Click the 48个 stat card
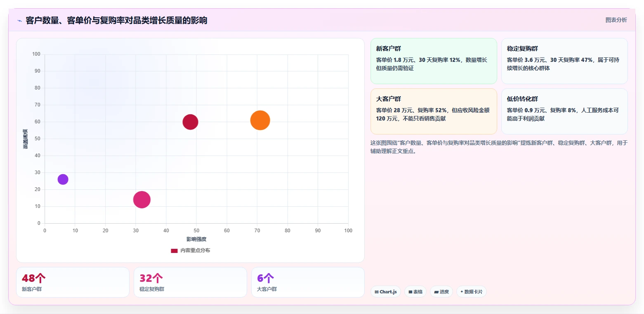This screenshot has height=314, width=644. tap(73, 282)
